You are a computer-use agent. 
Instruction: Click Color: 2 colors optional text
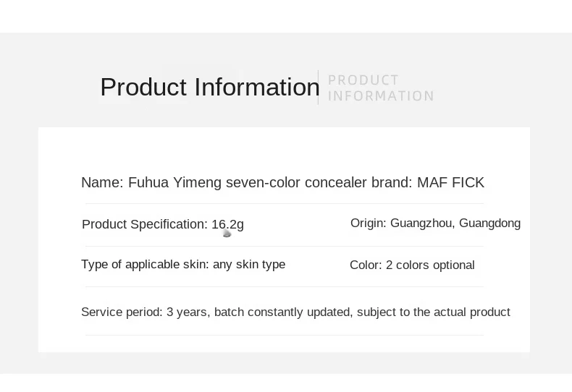coord(412,265)
